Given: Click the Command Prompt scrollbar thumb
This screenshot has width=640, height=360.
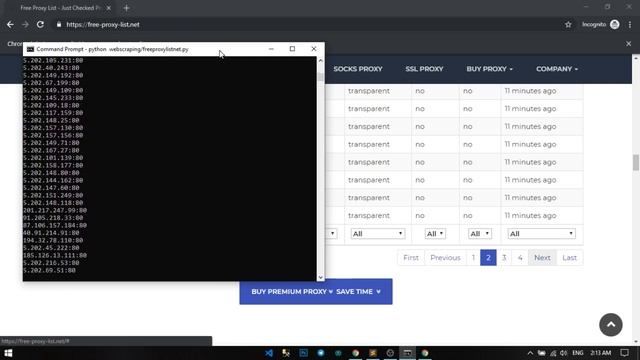Looking at the screenshot, I should [x=320, y=77].
